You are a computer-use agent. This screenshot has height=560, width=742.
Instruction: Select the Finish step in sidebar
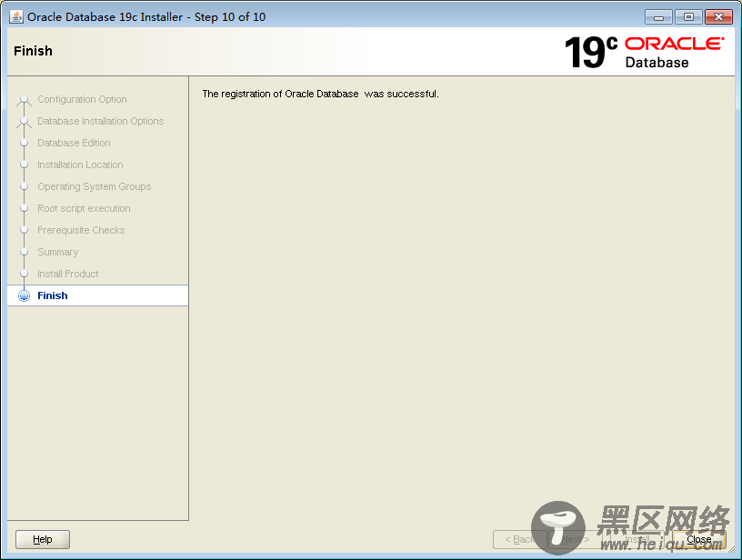click(x=98, y=295)
